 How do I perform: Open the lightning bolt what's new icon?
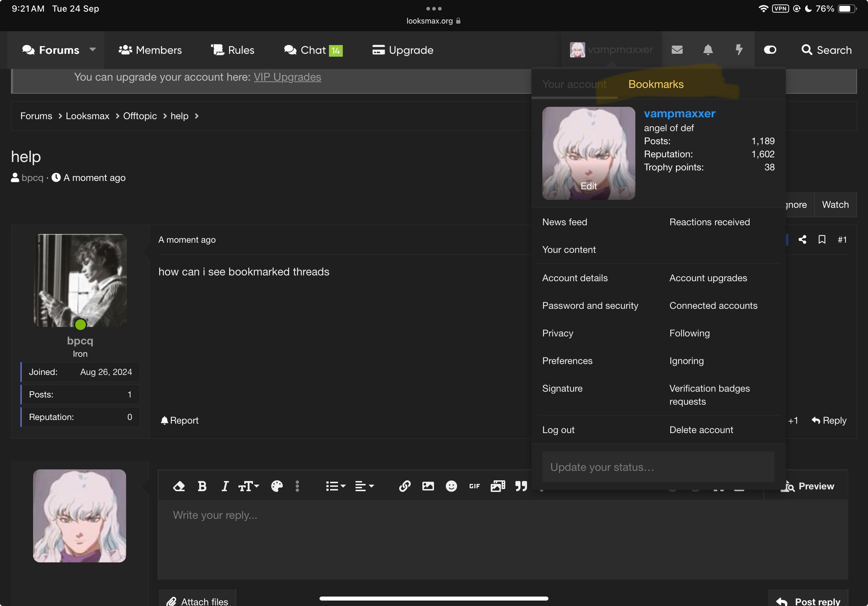click(739, 50)
